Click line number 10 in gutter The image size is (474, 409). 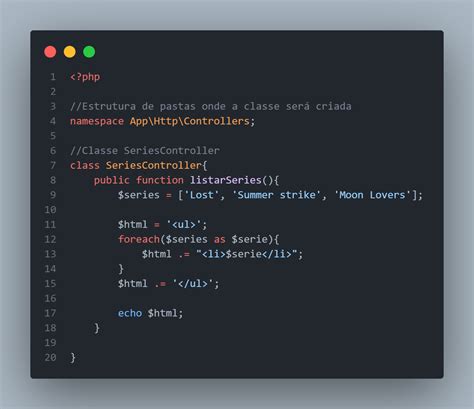point(50,210)
